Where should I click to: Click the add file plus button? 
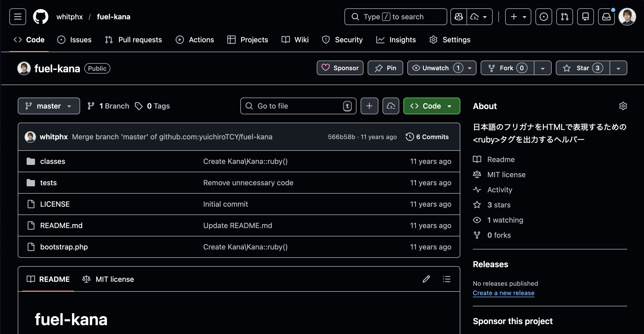click(369, 106)
